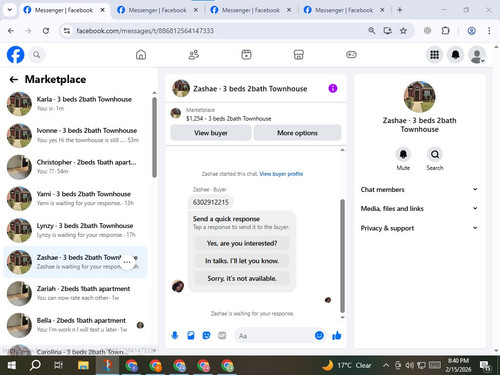Click the conversation message scrollbar

[x=342, y=256]
